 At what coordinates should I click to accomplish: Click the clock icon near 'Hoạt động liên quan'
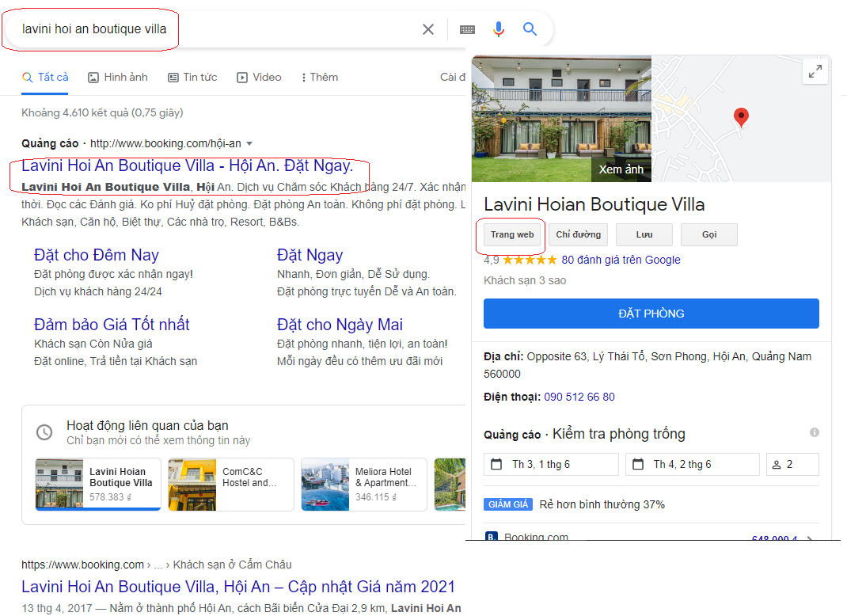(44, 433)
